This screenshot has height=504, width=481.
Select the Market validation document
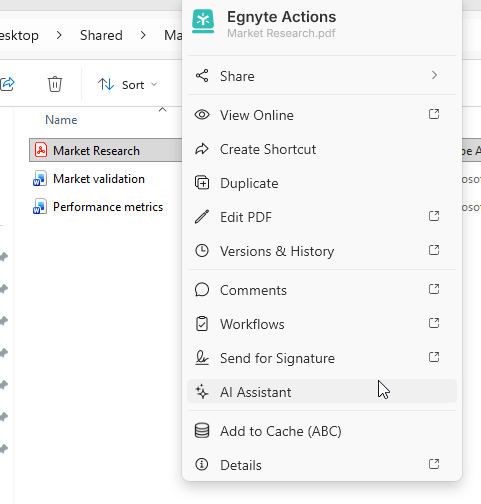(x=99, y=179)
